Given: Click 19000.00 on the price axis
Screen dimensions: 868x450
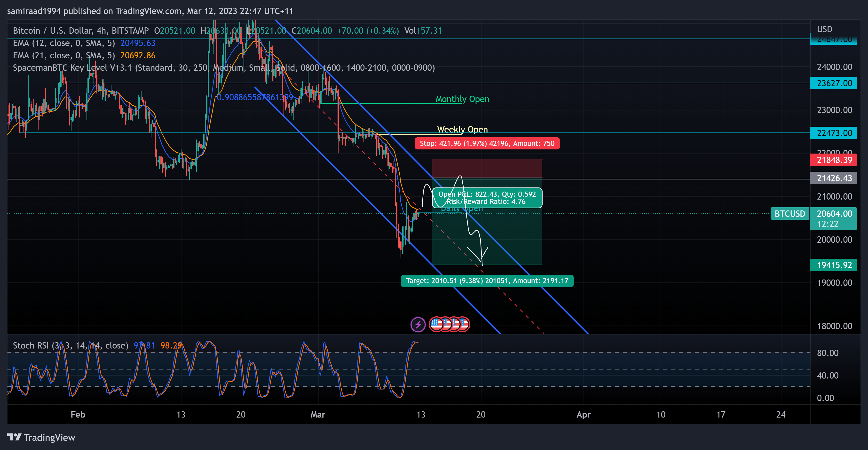Looking at the screenshot, I should click(x=834, y=283).
